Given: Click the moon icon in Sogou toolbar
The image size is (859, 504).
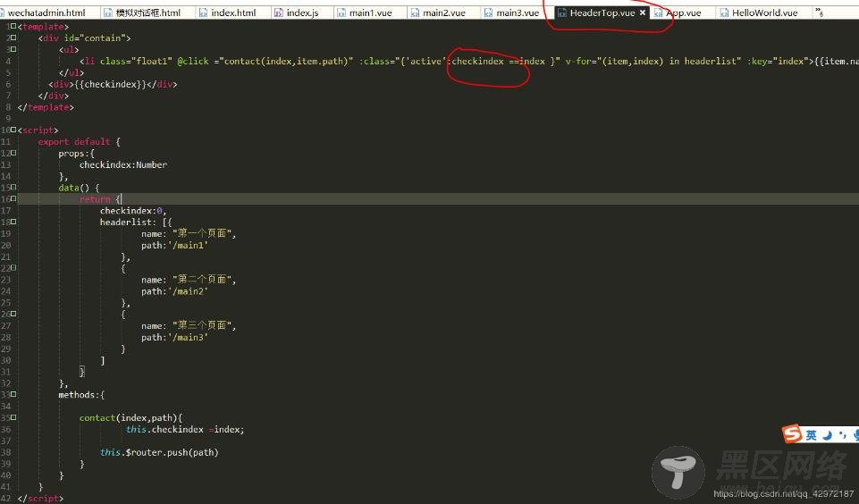Looking at the screenshot, I should (827, 435).
